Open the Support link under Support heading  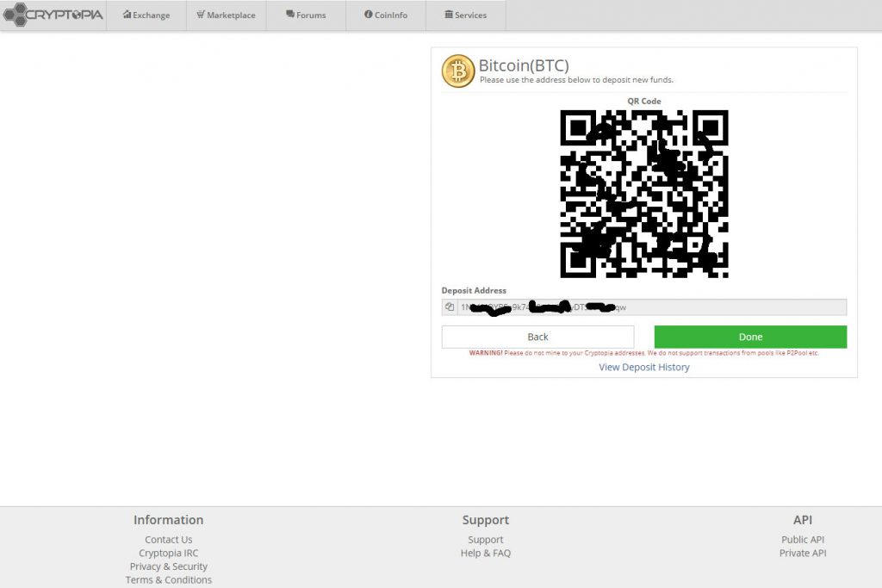point(486,540)
